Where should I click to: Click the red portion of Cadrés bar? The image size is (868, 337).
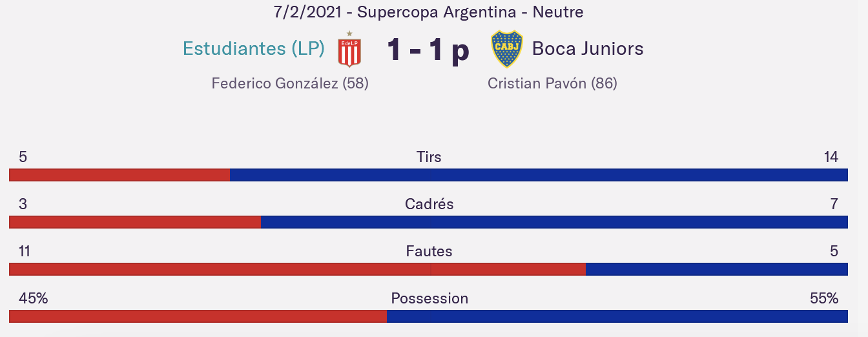135,222
